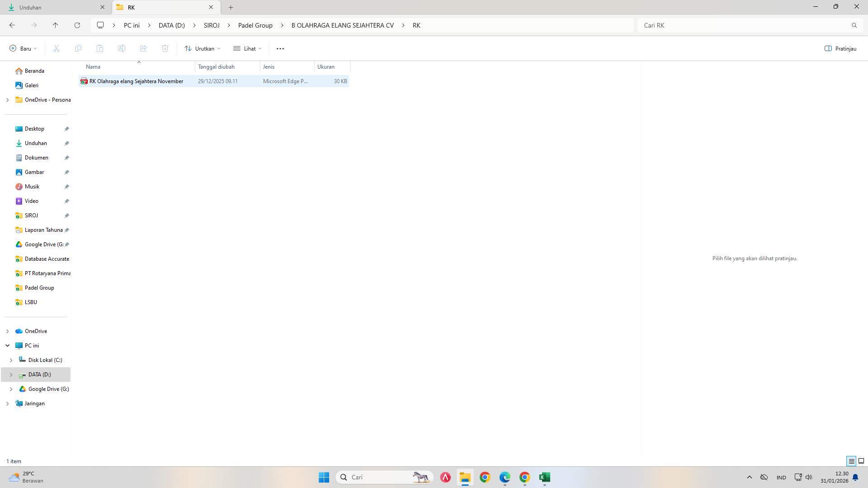Expand Disk Lokal (C:) in the sidebar

pyautogui.click(x=11, y=360)
